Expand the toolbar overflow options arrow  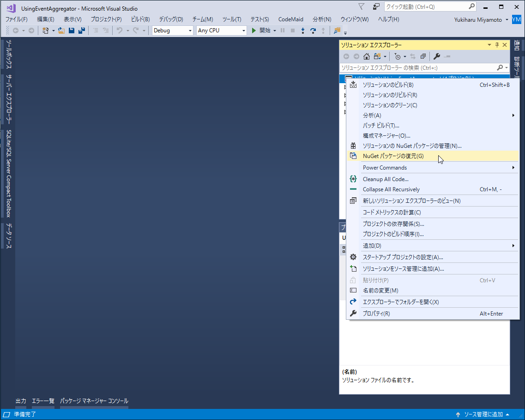pos(345,32)
